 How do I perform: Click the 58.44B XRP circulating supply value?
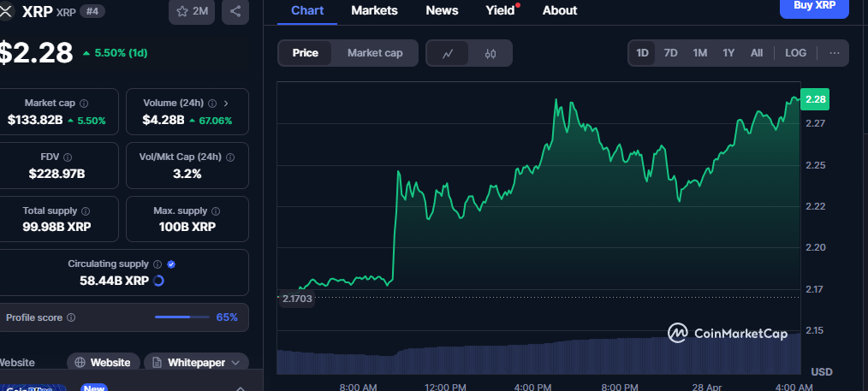click(114, 281)
